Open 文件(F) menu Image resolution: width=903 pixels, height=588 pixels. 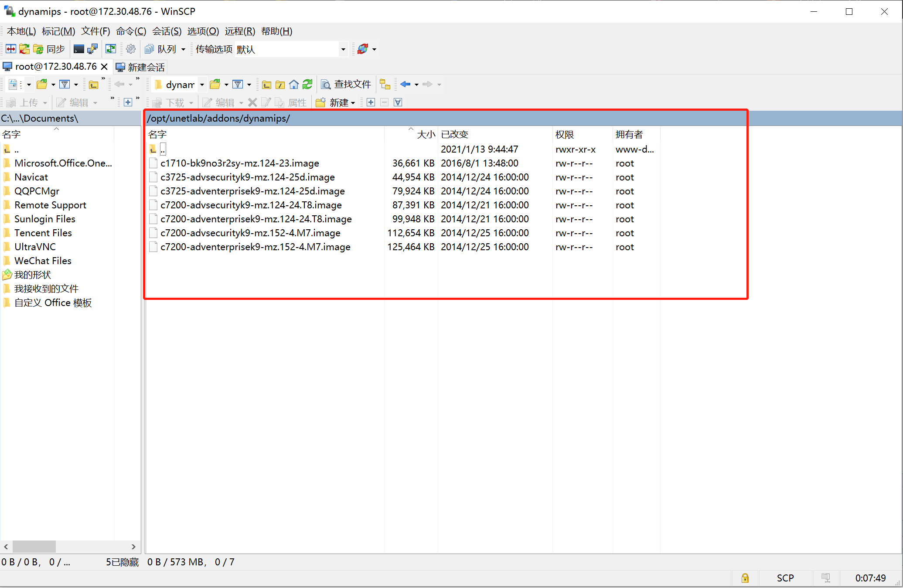[x=95, y=31]
